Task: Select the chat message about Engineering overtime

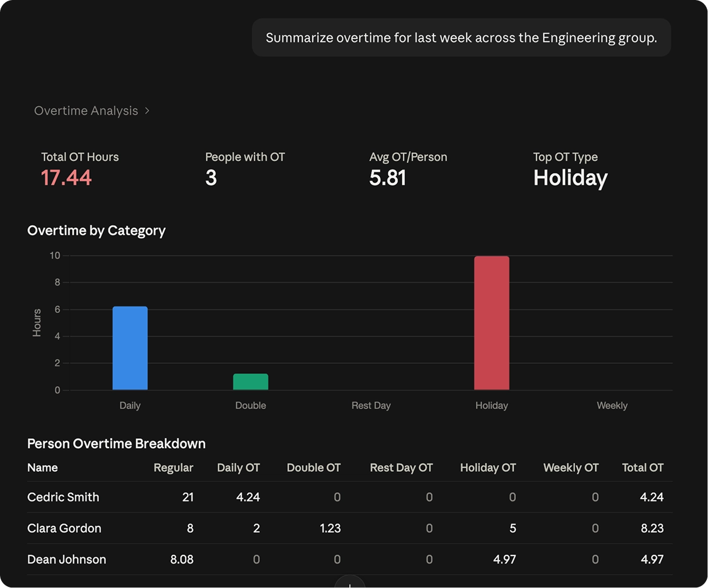Action: (x=461, y=38)
